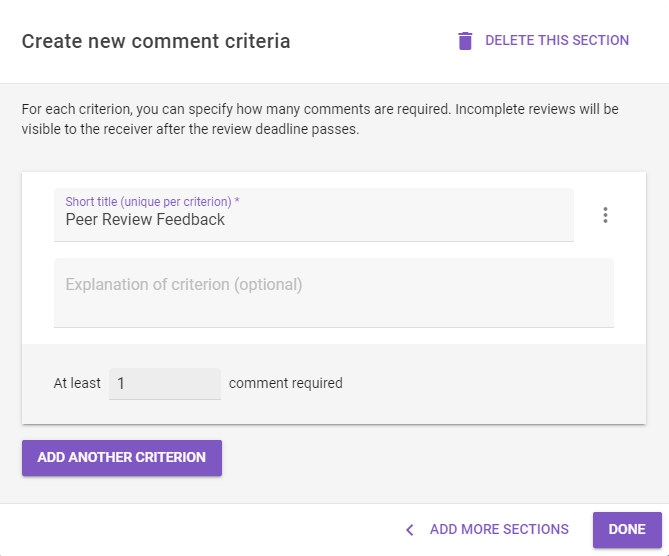Click the 'Peer Review Feedback' title text
The height and width of the screenshot is (556, 669).
click(145, 219)
